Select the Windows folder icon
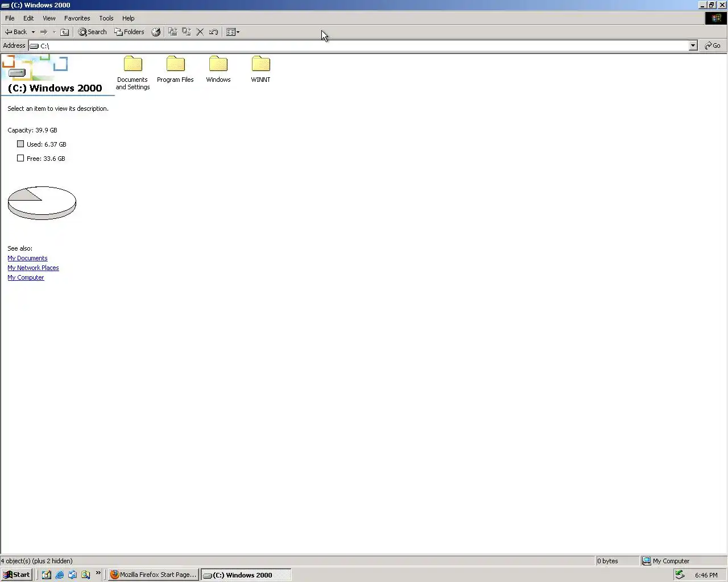Viewport: 728px width, 582px height. 218,64
